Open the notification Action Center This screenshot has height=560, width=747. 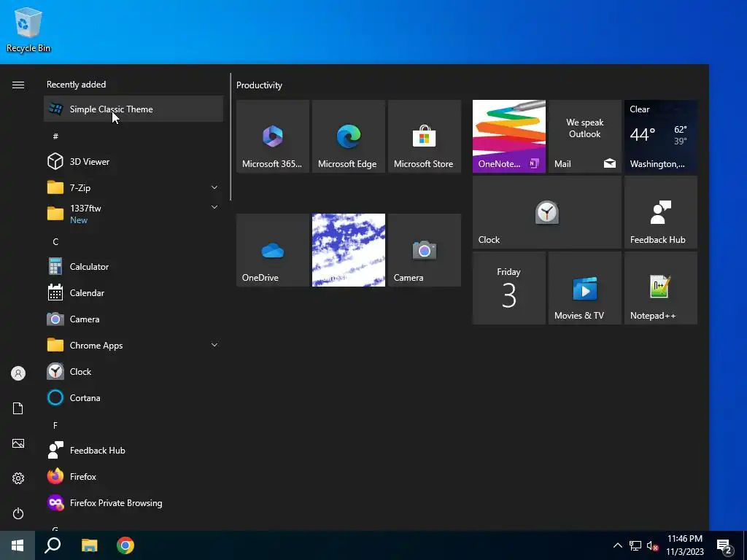coord(724,545)
